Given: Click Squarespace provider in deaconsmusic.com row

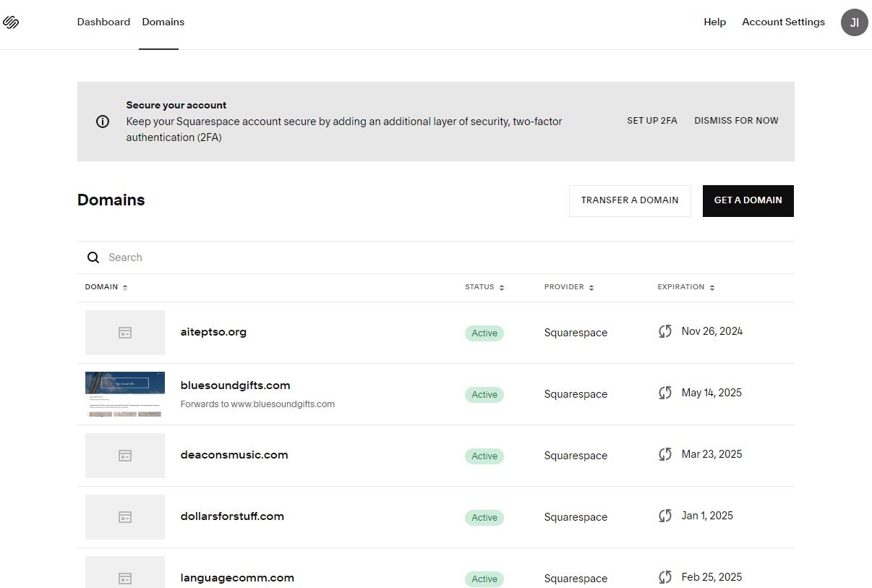Looking at the screenshot, I should click(576, 456).
